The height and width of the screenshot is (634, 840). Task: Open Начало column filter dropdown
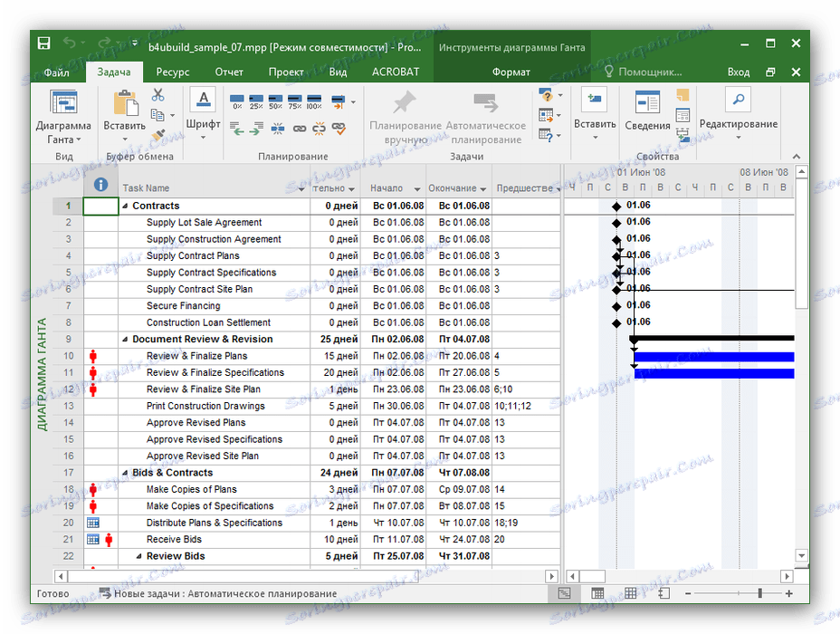coord(416,188)
